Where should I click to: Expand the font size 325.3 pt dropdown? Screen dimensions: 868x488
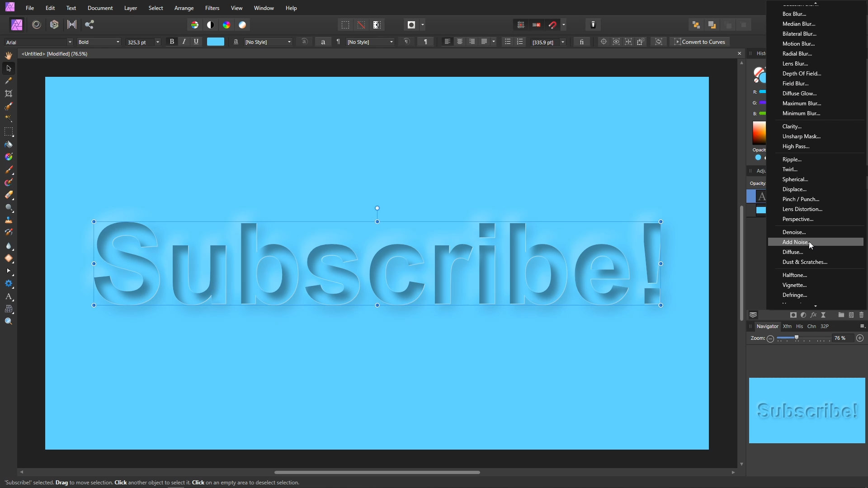[x=158, y=42]
